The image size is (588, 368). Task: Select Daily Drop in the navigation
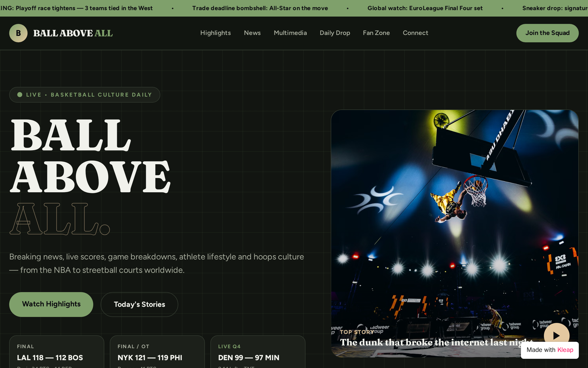coord(335,33)
